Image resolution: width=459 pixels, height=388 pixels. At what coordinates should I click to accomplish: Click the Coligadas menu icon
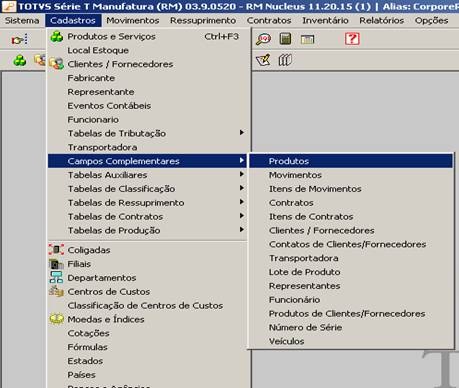[56, 249]
